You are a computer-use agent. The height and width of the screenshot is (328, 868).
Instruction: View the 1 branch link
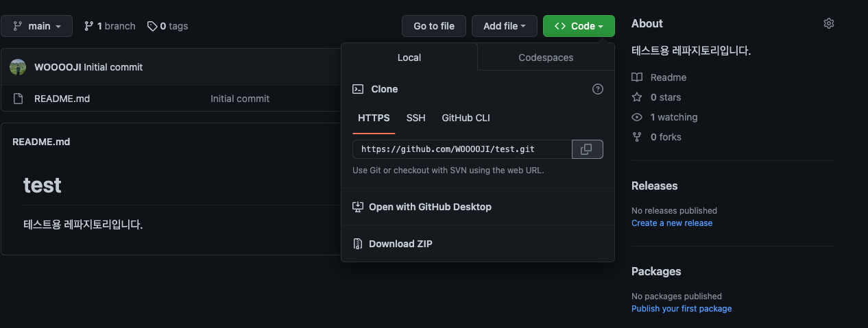coord(110,26)
